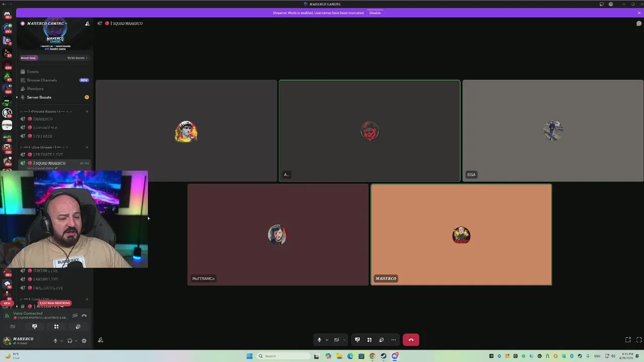Dismiss the Streamer Mode banner

point(639,13)
